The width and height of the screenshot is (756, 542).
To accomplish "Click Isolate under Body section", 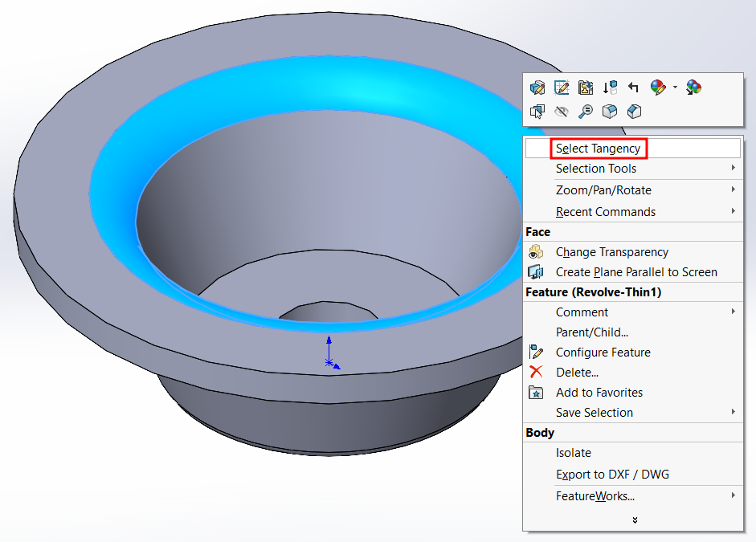I will [573, 453].
